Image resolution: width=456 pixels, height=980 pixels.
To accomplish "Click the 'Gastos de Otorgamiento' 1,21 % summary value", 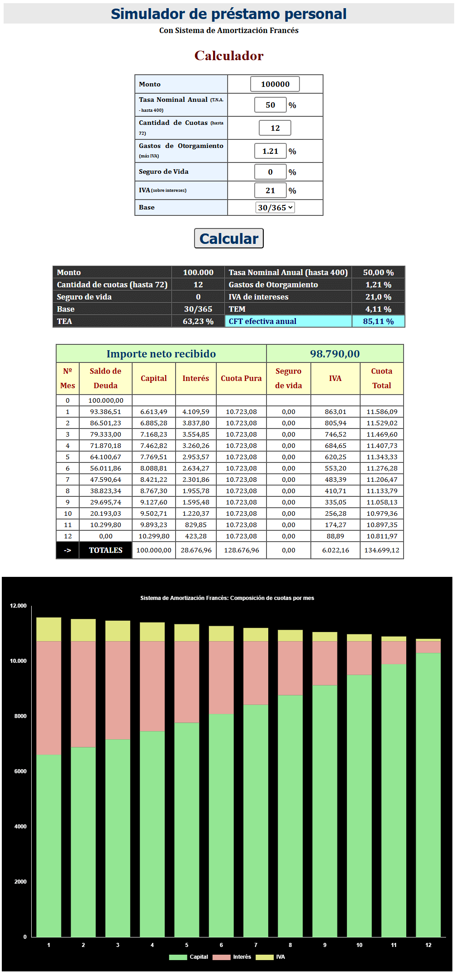I will click(378, 285).
